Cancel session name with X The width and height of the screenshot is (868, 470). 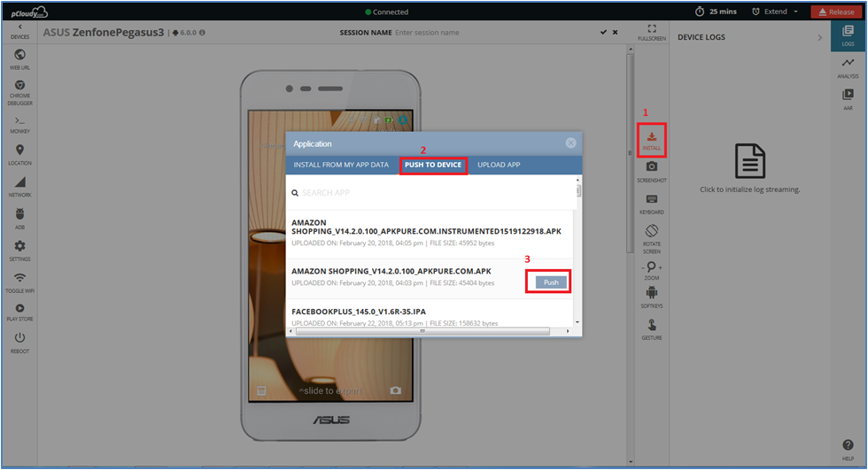[x=615, y=33]
